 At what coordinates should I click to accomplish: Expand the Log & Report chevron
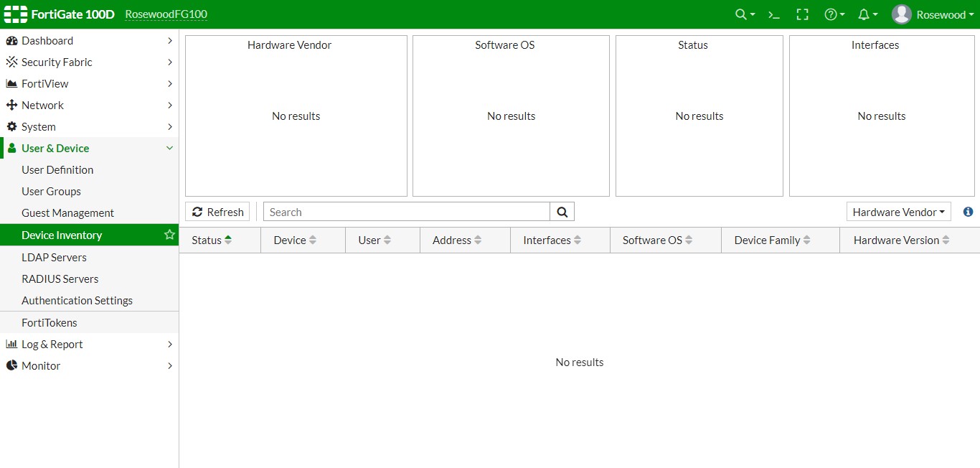tap(170, 345)
